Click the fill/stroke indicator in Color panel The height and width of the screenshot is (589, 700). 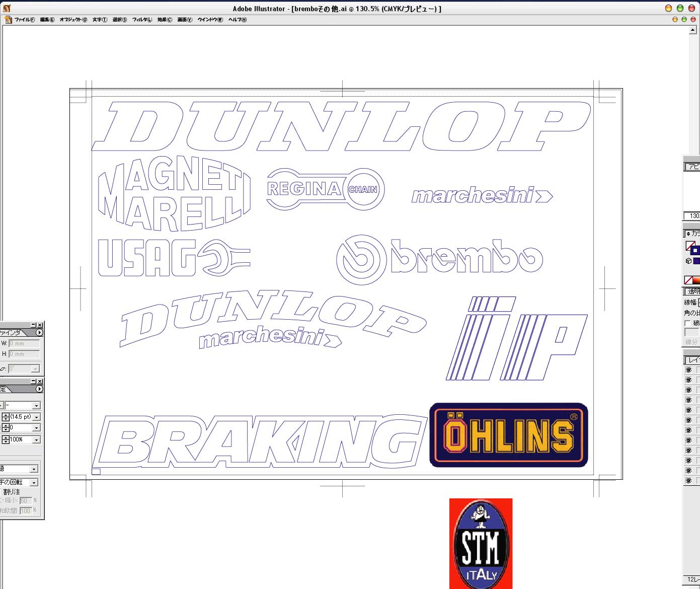point(692,248)
